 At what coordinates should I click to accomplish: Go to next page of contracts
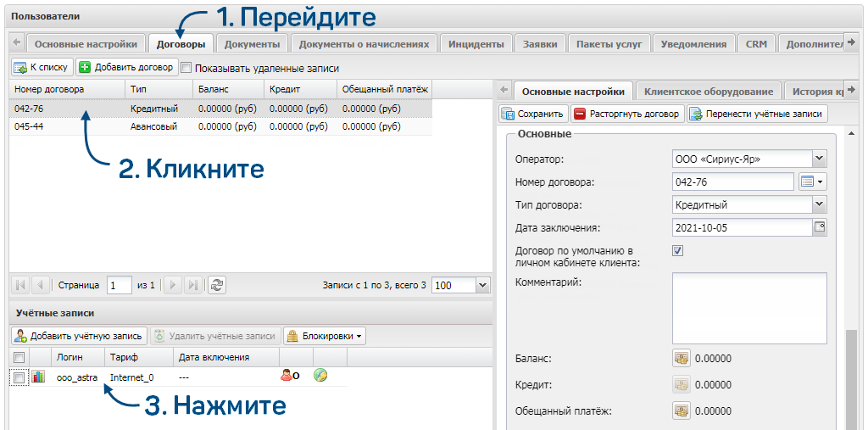[x=173, y=285]
